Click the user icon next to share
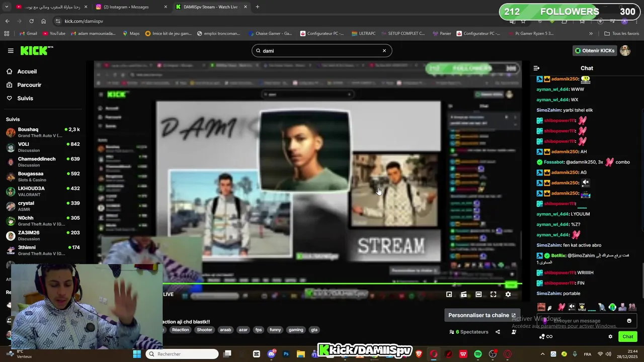The width and height of the screenshot is (644, 362). (x=514, y=332)
